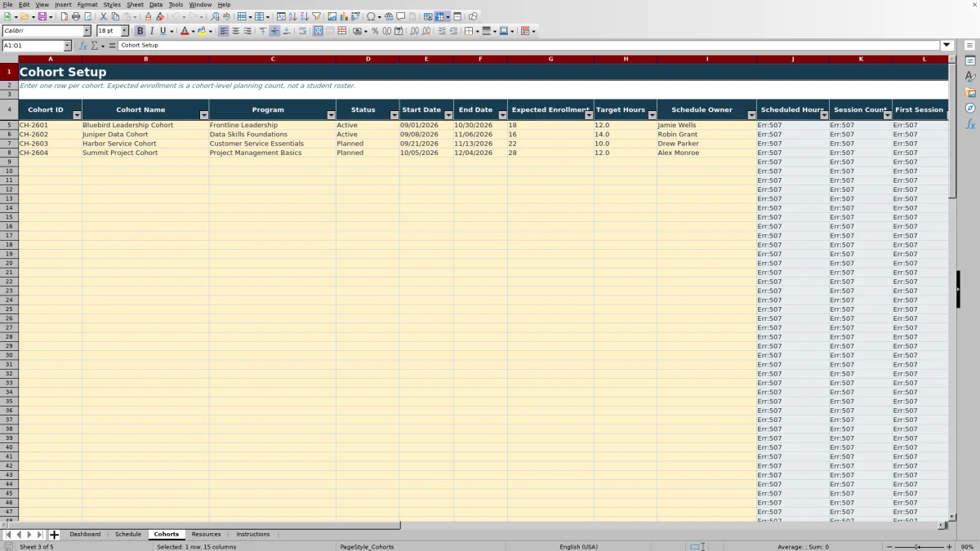This screenshot has width=980, height=551.
Task: Toggle Freeze Rows and Columns
Action: 439,16
